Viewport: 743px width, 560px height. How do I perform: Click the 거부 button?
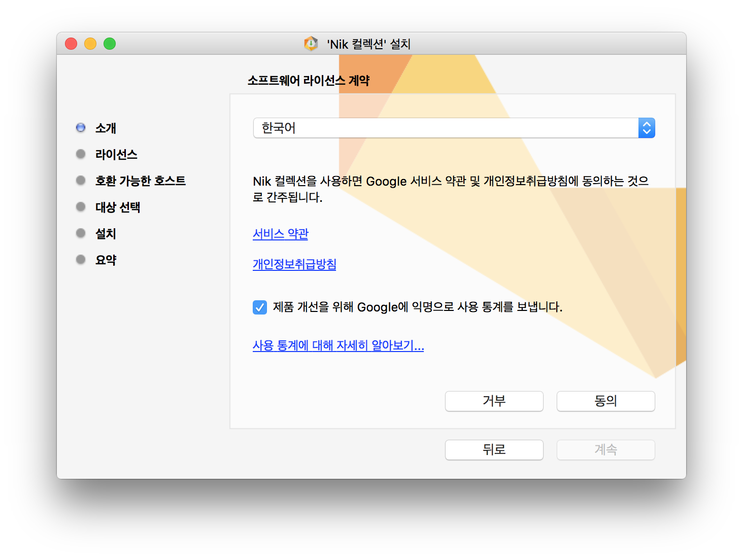(494, 401)
